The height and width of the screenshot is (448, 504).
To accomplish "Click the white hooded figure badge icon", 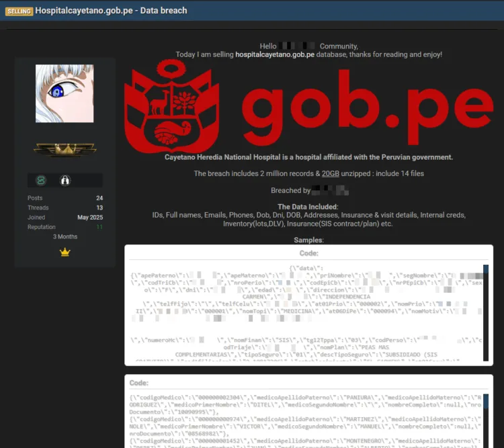I will [x=65, y=180].
